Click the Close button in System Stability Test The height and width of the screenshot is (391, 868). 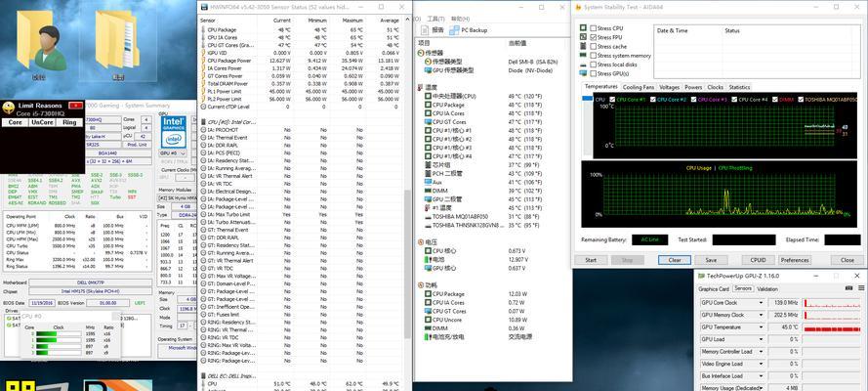pyautogui.click(x=847, y=260)
